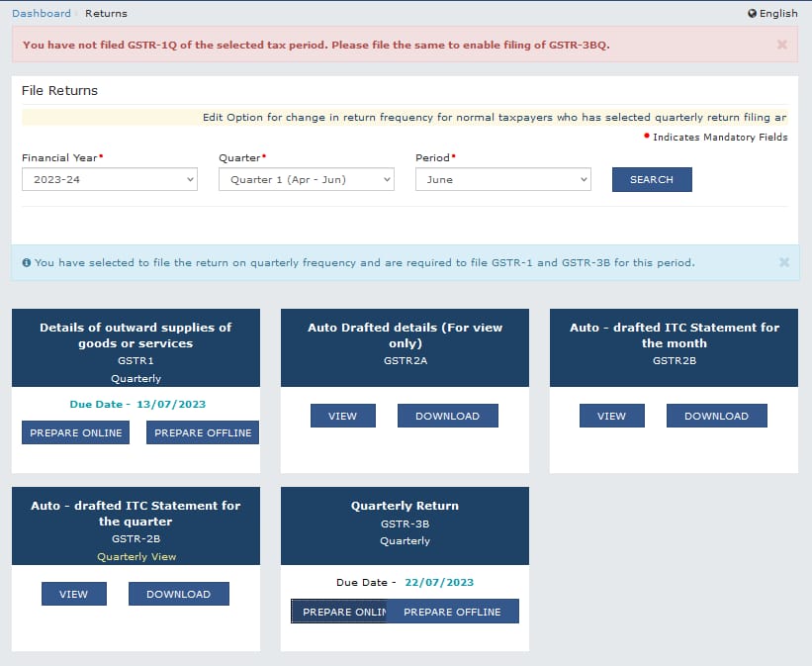Click the scrolling return frequency notice text
Screen dimensions: 812x666
pyautogui.click(x=495, y=117)
